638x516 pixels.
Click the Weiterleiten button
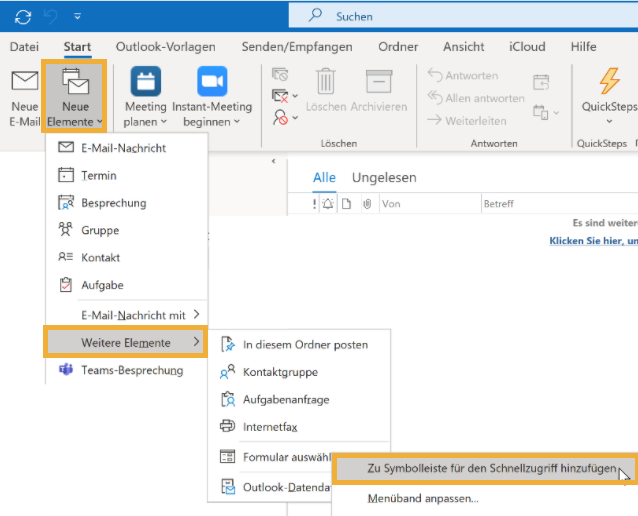[x=467, y=121]
